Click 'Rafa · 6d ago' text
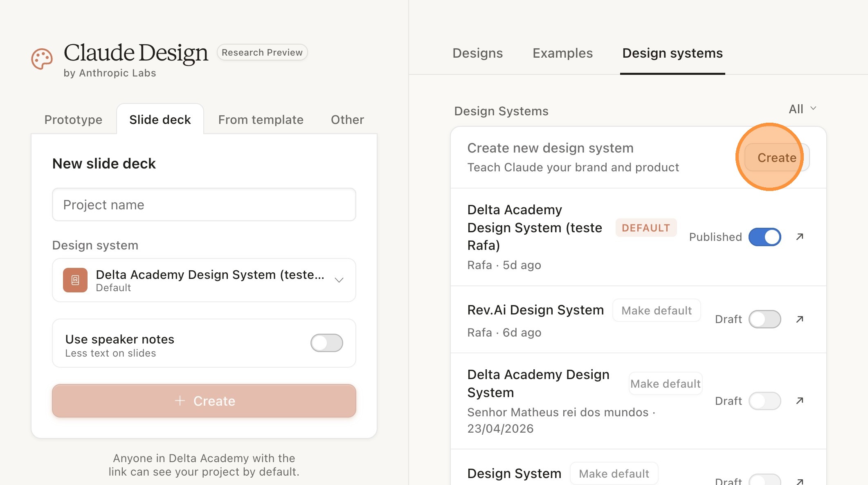Screen dimensions: 868x485 point(504,332)
